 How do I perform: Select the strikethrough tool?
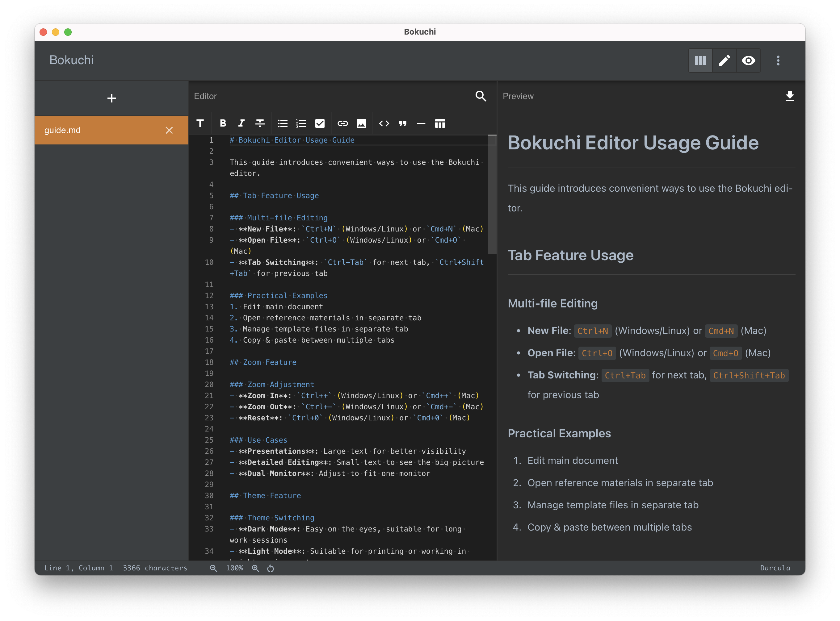[260, 123]
